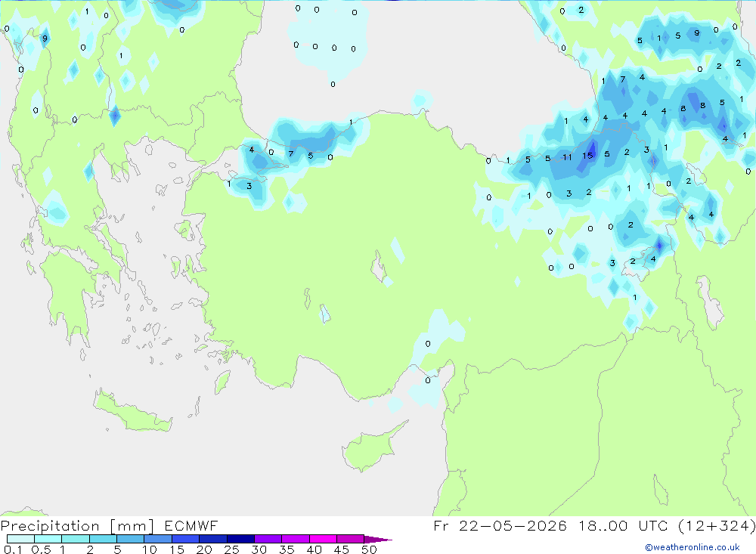Select the 20–25 mm dark blue swatch

pyautogui.click(x=213, y=539)
